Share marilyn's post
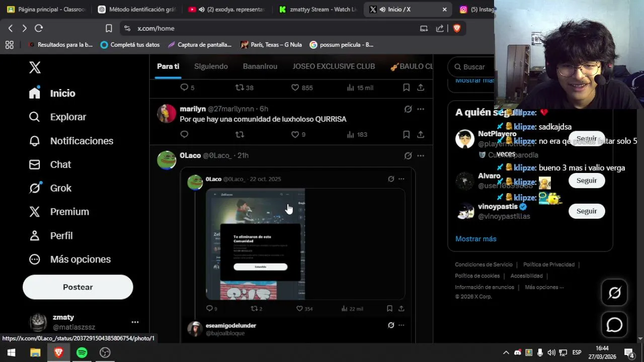Viewport: 644px width, 362px height. coord(421,134)
